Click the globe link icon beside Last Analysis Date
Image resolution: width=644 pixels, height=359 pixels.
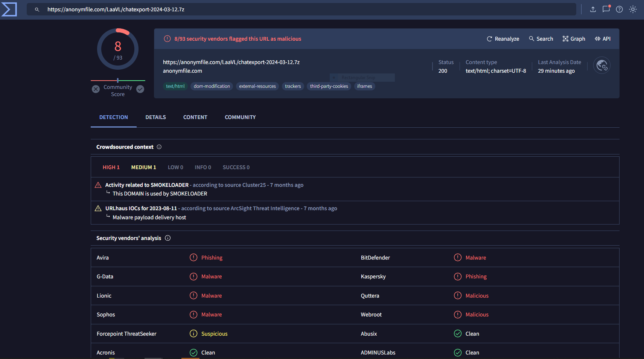(601, 66)
